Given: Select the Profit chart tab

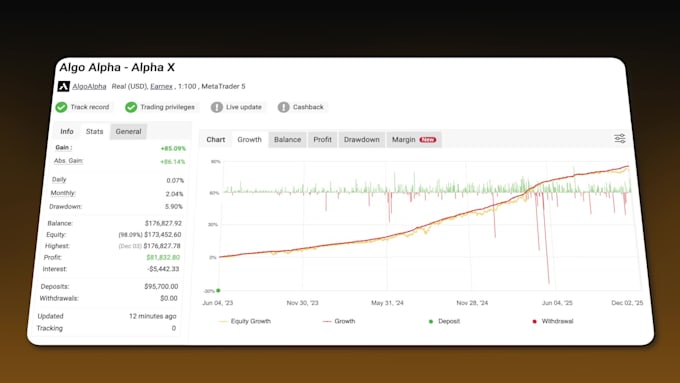Looking at the screenshot, I should click(323, 140).
